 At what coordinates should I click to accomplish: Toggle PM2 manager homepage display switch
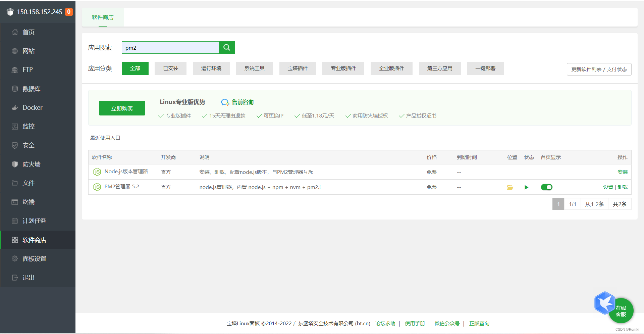pos(546,187)
